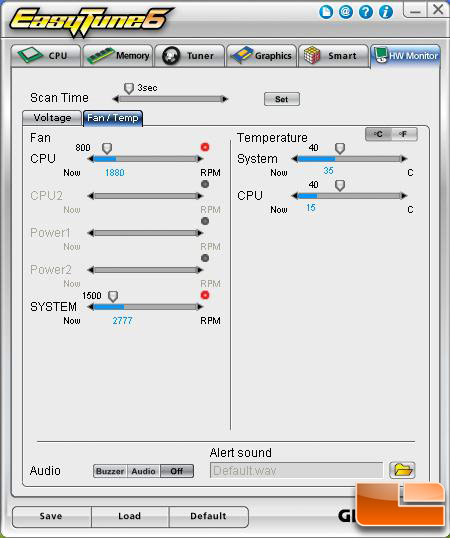This screenshot has width=450, height=538.
Task: Switch to the Voltage sub-tab
Action: click(x=52, y=118)
